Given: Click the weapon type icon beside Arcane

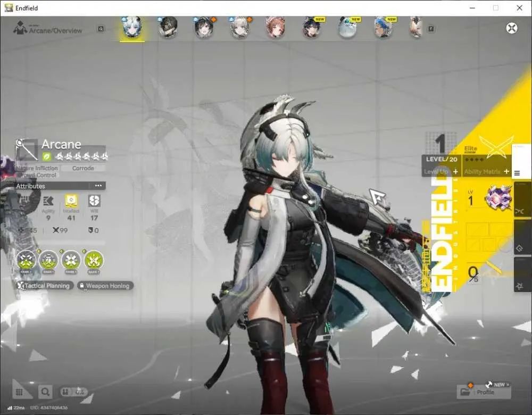Looking at the screenshot, I should tap(27, 150).
